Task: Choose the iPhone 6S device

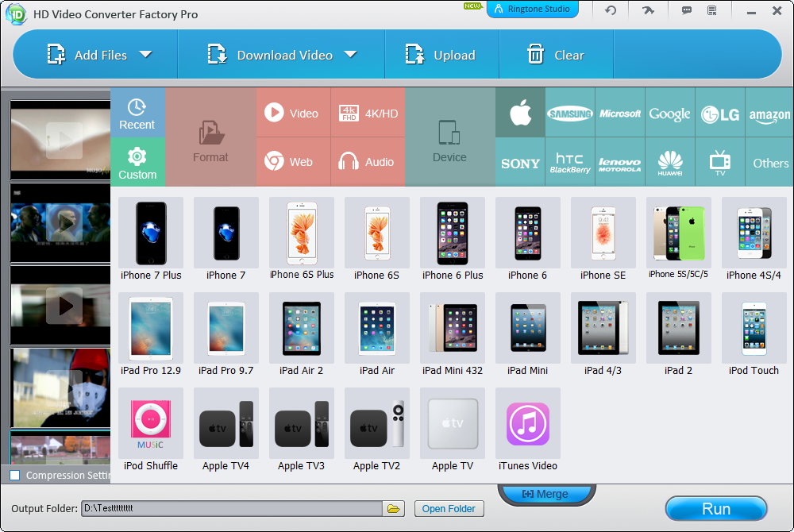Action: [x=376, y=240]
